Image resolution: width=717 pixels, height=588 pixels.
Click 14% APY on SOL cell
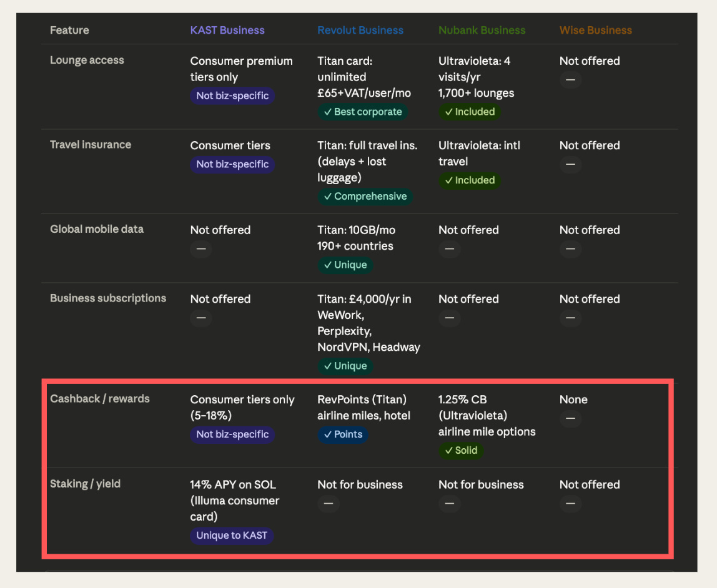tap(235, 501)
